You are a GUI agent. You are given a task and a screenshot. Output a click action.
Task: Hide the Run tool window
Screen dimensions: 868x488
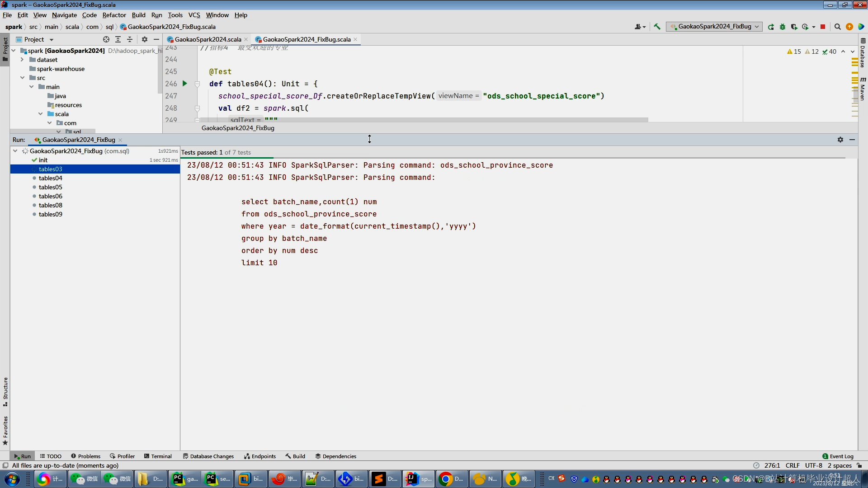852,140
